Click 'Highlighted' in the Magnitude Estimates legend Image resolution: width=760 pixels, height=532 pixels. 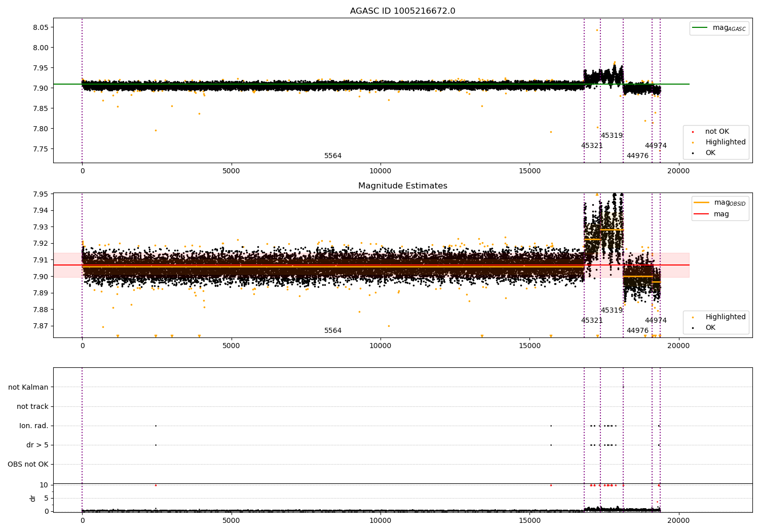coord(726,317)
